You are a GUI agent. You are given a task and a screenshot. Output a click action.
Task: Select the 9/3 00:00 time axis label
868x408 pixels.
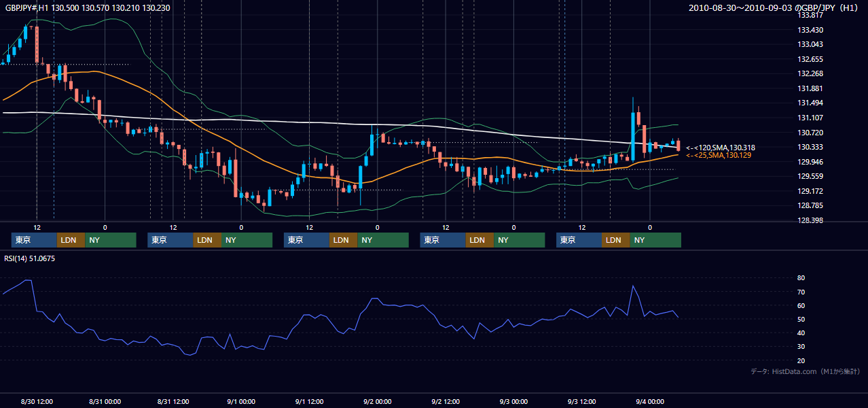(x=513, y=402)
